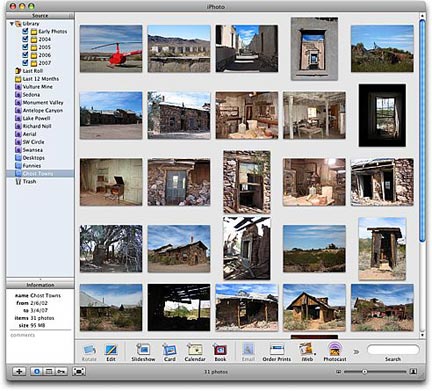
Task: Create a Book project
Action: pos(220,353)
